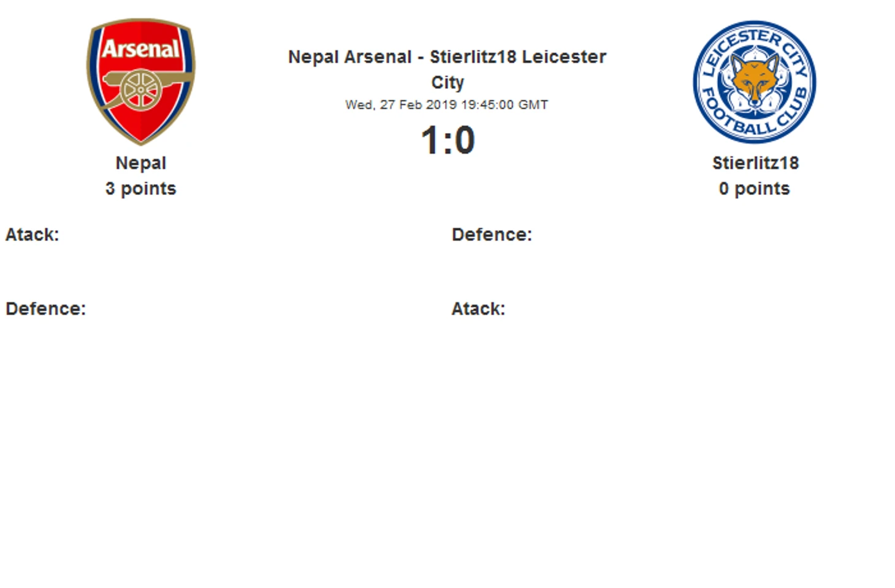The height and width of the screenshot is (588, 895).
Task: Click the home score digit 1
Action: [x=430, y=140]
